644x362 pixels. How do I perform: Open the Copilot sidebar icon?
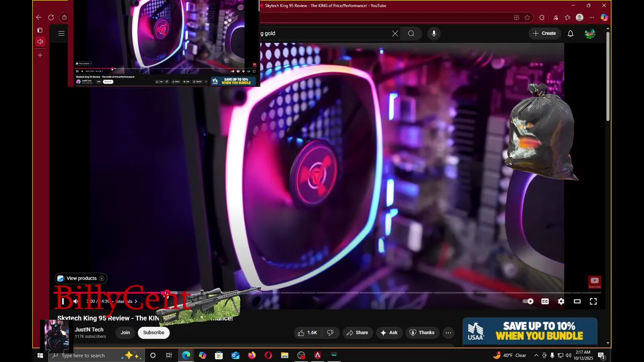[604, 18]
